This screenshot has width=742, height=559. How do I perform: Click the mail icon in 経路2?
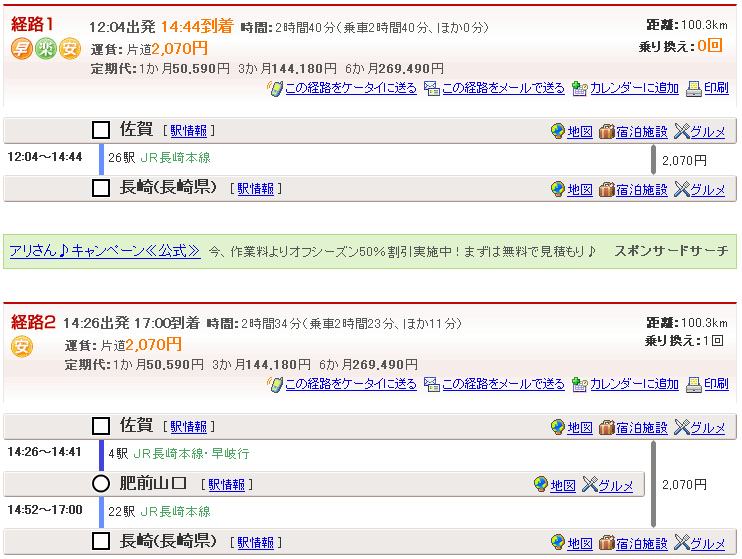tap(432, 384)
